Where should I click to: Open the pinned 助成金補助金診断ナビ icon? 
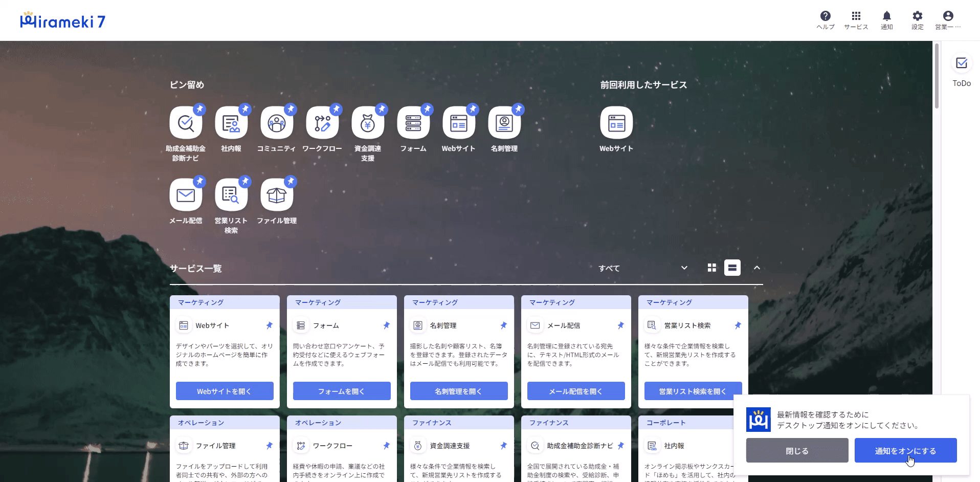tap(186, 123)
